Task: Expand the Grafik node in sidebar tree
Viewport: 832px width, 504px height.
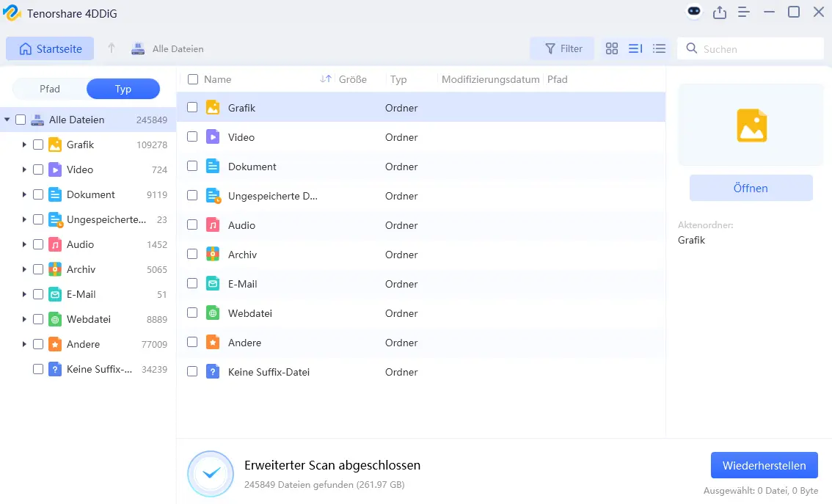Action: pyautogui.click(x=24, y=145)
